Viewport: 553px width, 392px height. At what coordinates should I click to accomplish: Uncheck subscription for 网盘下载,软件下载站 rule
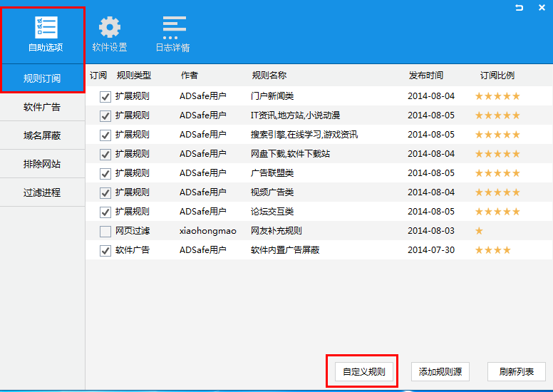click(x=105, y=154)
